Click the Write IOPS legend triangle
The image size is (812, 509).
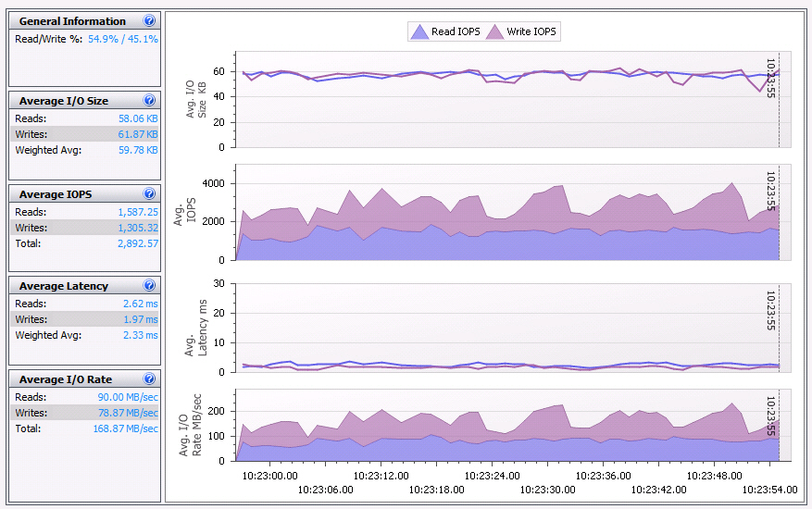(495, 32)
